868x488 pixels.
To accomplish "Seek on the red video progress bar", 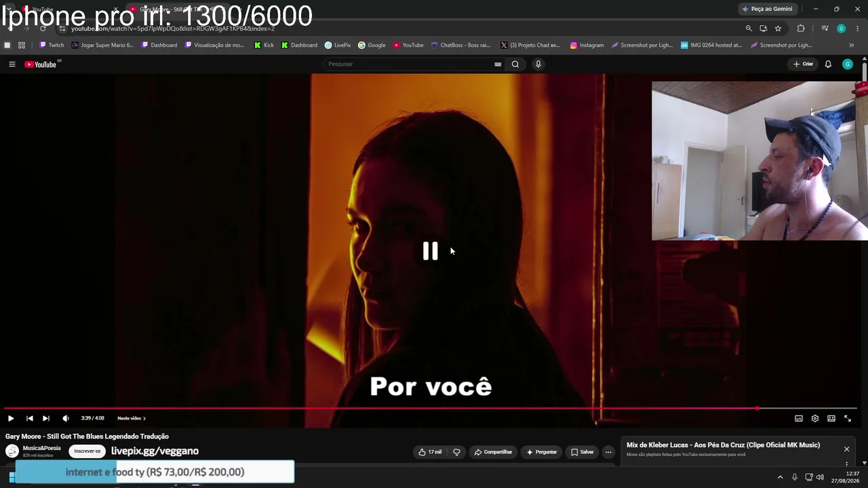I will point(431,409).
